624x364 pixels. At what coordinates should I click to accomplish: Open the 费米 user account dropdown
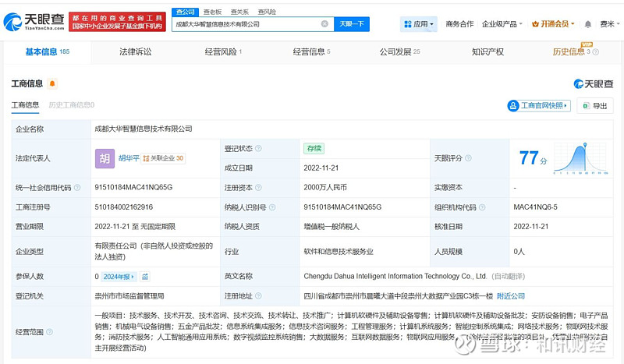click(x=607, y=24)
